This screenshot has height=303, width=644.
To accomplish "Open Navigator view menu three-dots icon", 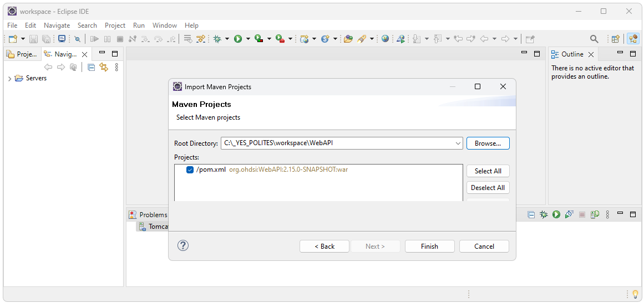I will click(x=116, y=67).
